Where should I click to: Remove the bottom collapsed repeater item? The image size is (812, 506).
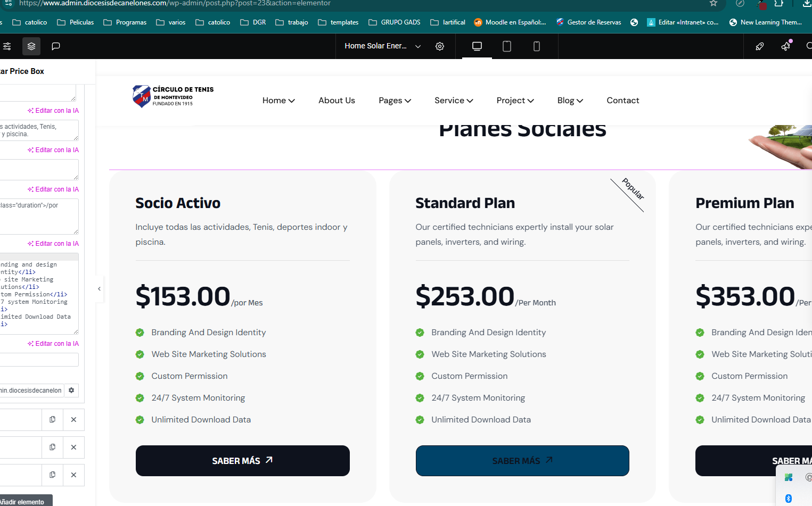coord(73,475)
